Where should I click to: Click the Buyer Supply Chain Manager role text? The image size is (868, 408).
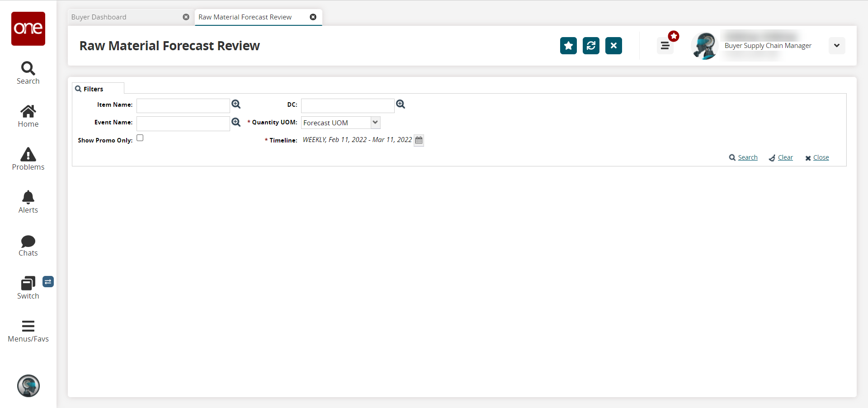click(x=768, y=46)
